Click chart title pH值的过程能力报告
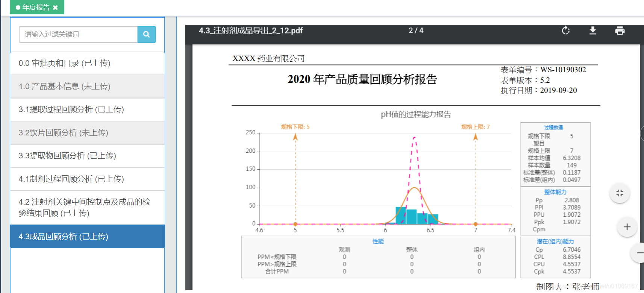Image resolution: width=644 pixels, height=293 pixels. click(x=416, y=114)
